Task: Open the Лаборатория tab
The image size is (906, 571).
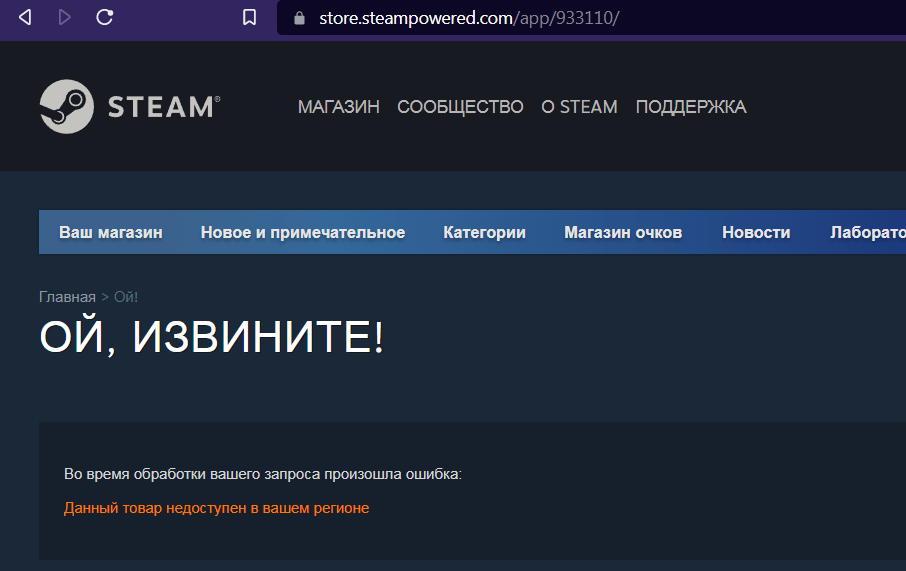Action: (868, 232)
